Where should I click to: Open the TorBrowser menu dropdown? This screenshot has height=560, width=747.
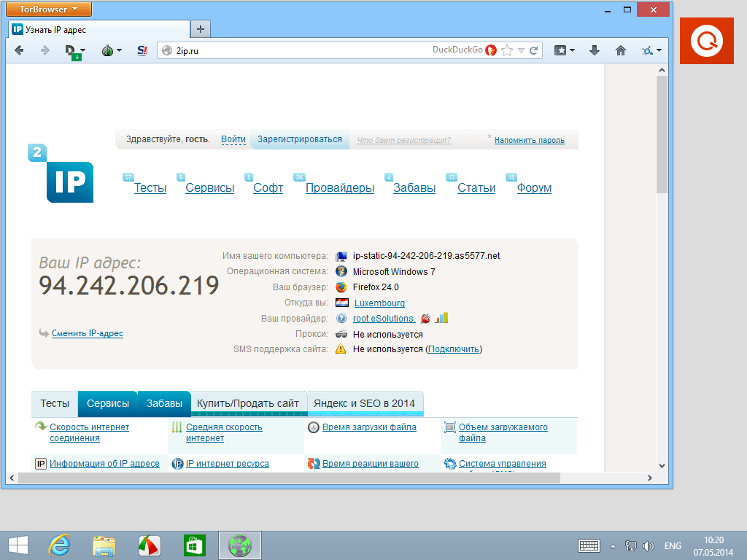click(x=49, y=9)
